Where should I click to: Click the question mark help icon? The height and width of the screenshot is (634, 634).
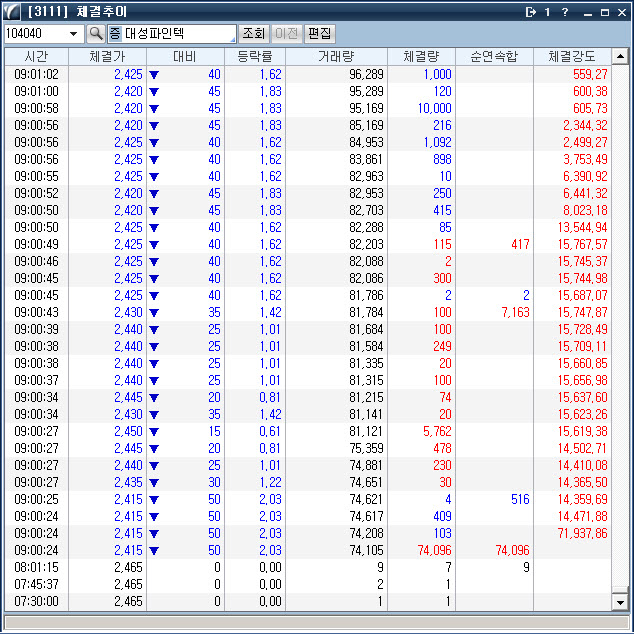click(x=565, y=12)
